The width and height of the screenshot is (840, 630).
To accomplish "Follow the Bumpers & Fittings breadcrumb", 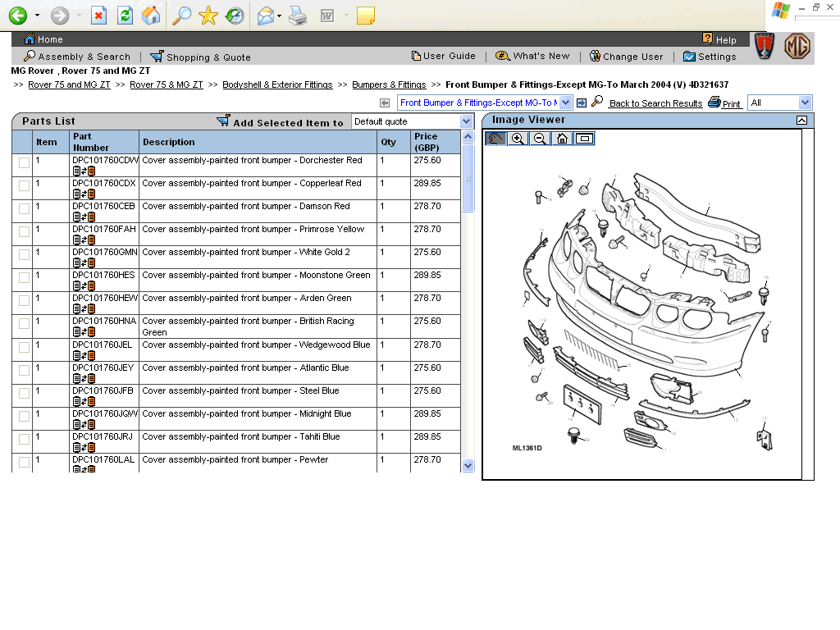I will click(389, 84).
